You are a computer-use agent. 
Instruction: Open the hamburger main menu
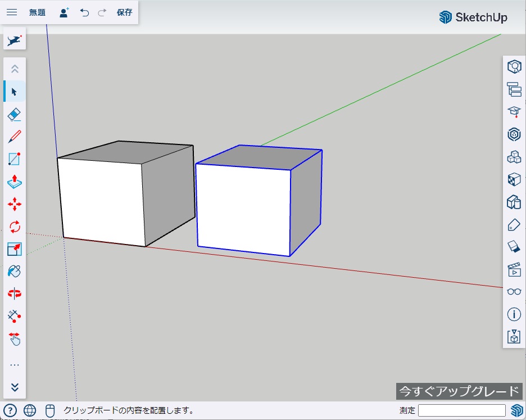[12, 12]
